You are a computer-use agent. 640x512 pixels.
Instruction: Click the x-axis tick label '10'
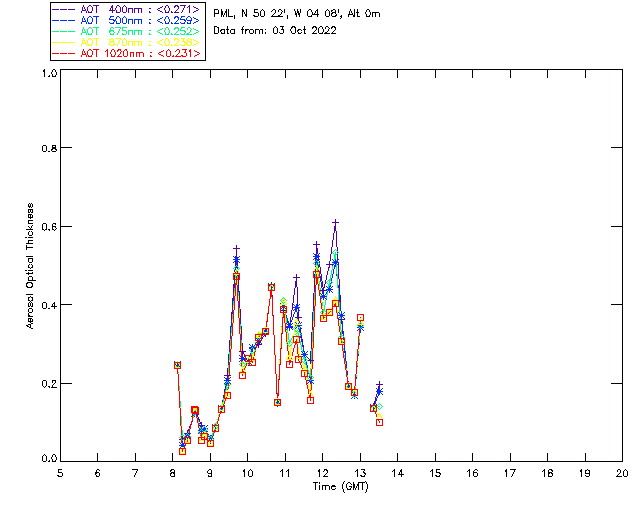247,473
